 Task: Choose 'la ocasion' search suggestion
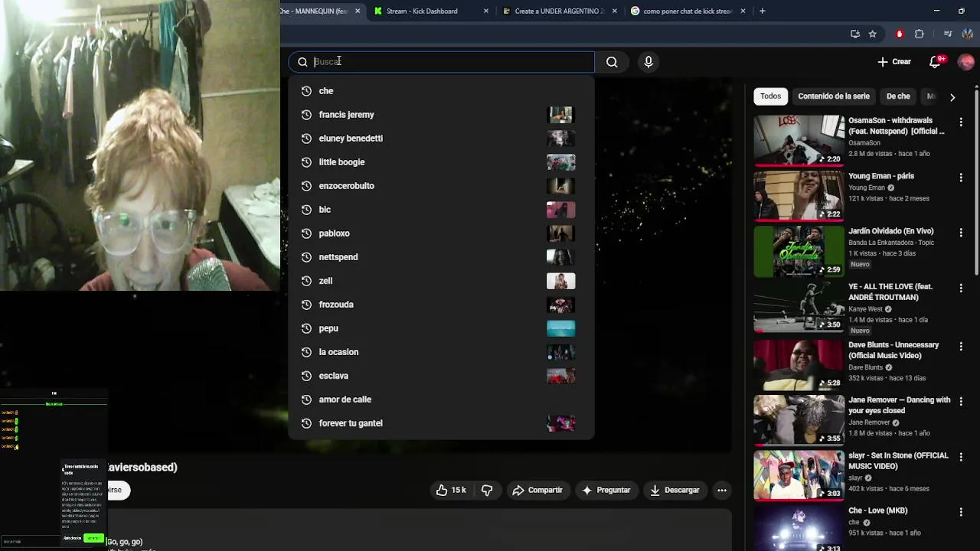tap(441, 352)
